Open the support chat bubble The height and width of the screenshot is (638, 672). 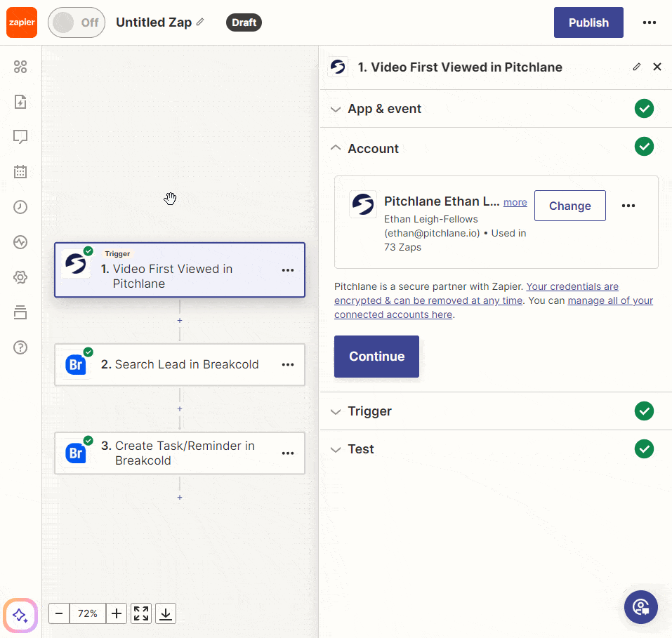tap(641, 607)
